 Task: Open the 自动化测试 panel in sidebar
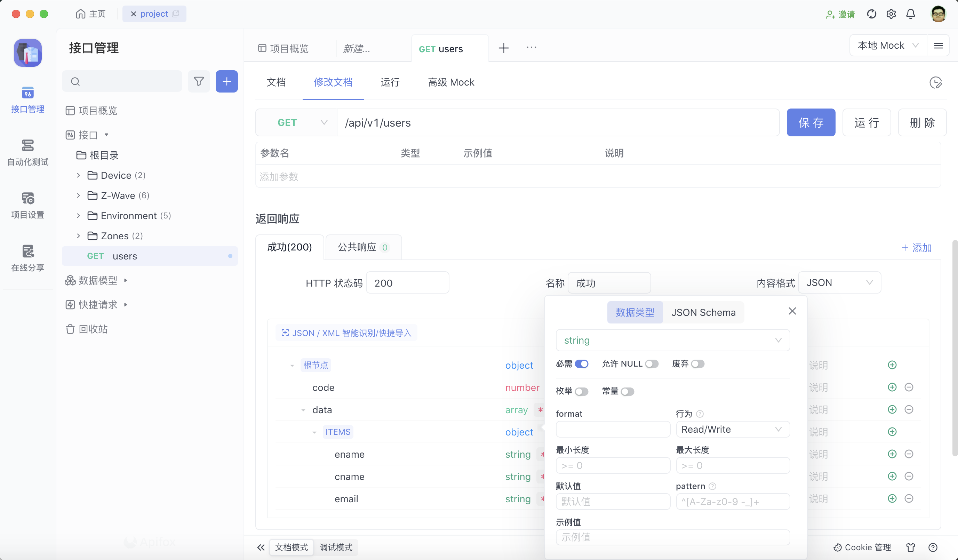(x=27, y=152)
